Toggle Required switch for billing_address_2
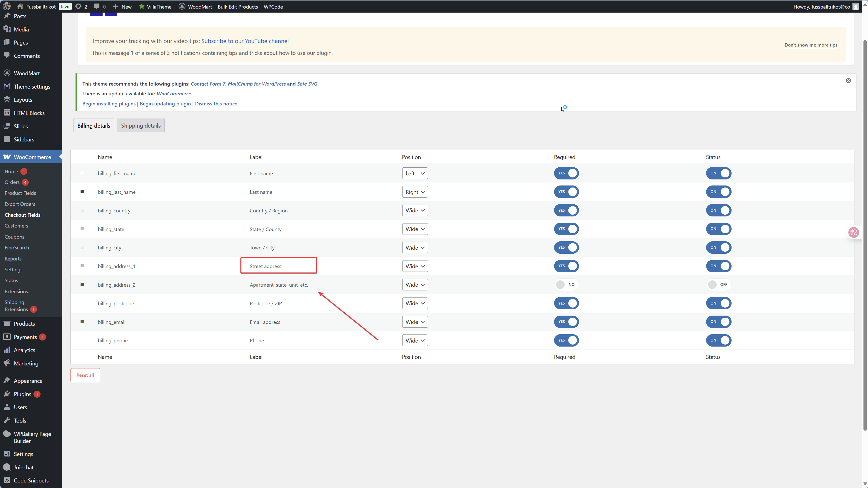868x488 pixels. click(x=566, y=285)
